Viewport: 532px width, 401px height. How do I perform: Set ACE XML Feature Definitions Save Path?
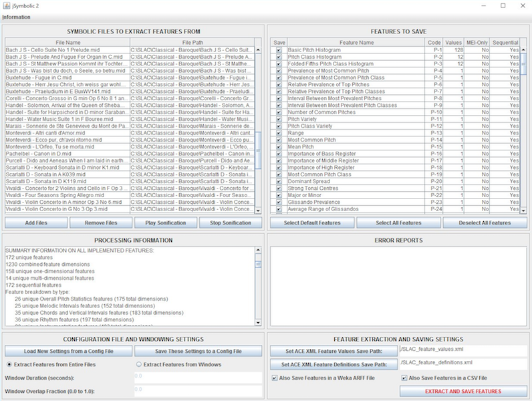pyautogui.click(x=334, y=364)
